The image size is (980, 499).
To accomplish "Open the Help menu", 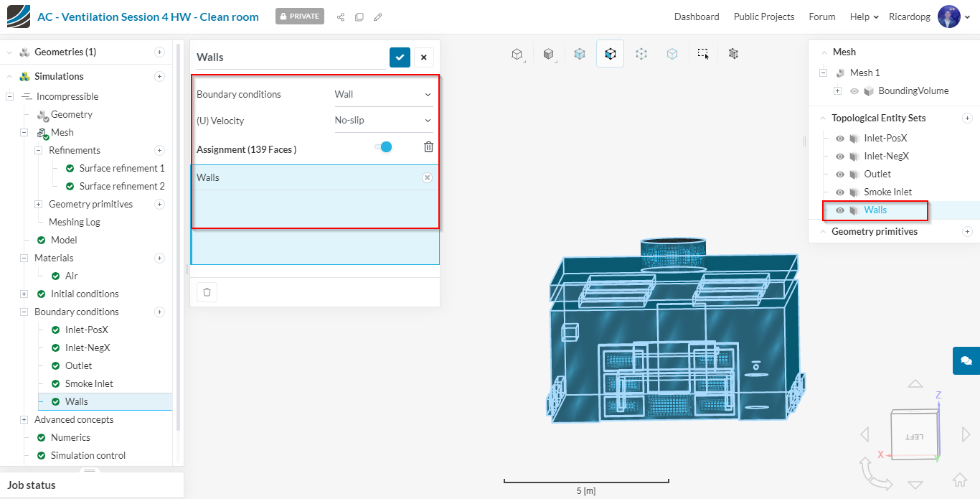I will [x=864, y=17].
